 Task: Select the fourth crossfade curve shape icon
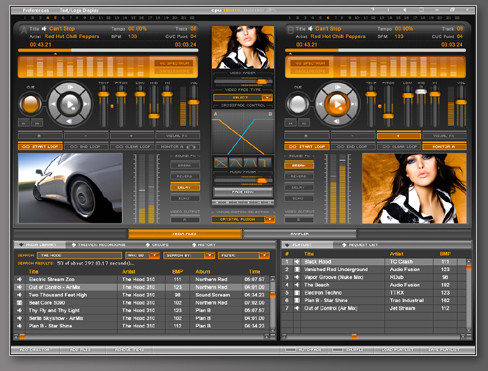[x=265, y=162]
